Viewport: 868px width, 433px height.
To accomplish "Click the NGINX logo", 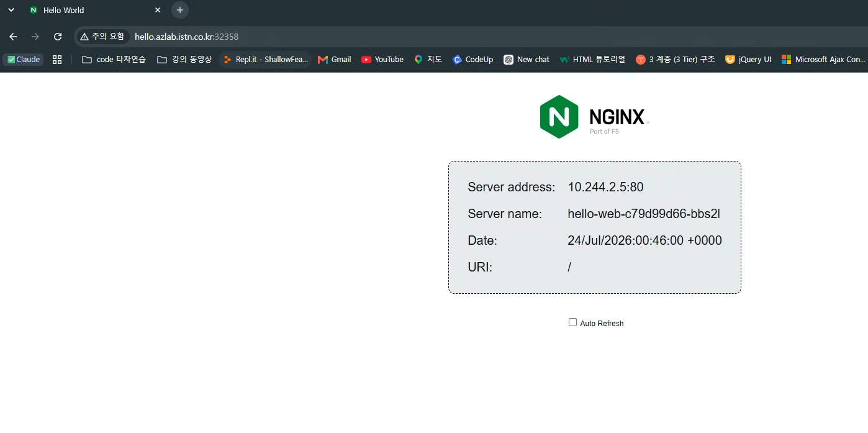I will [x=594, y=117].
